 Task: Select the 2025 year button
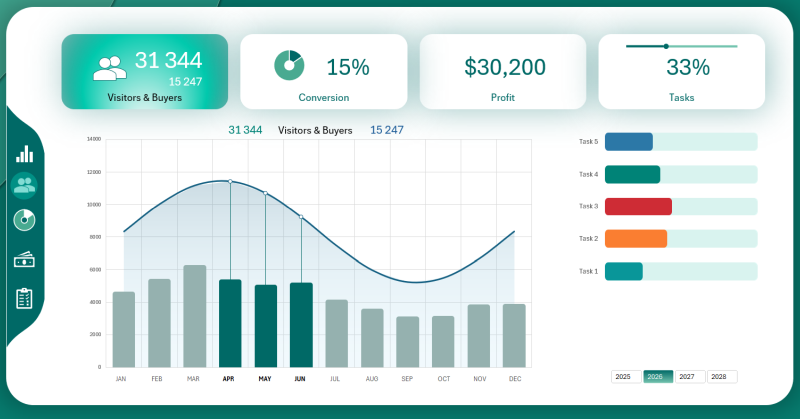pyautogui.click(x=626, y=377)
